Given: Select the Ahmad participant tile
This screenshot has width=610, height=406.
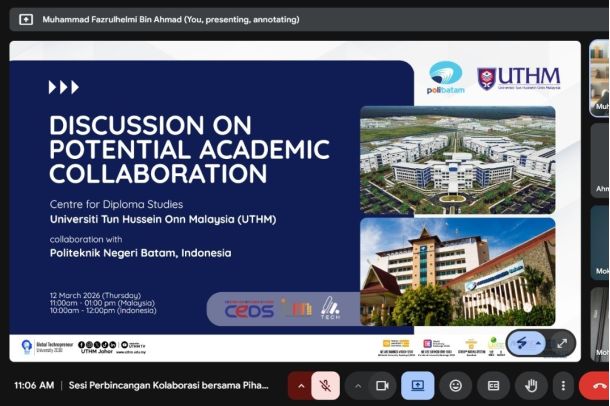Looking at the screenshot, I should click(599, 160).
